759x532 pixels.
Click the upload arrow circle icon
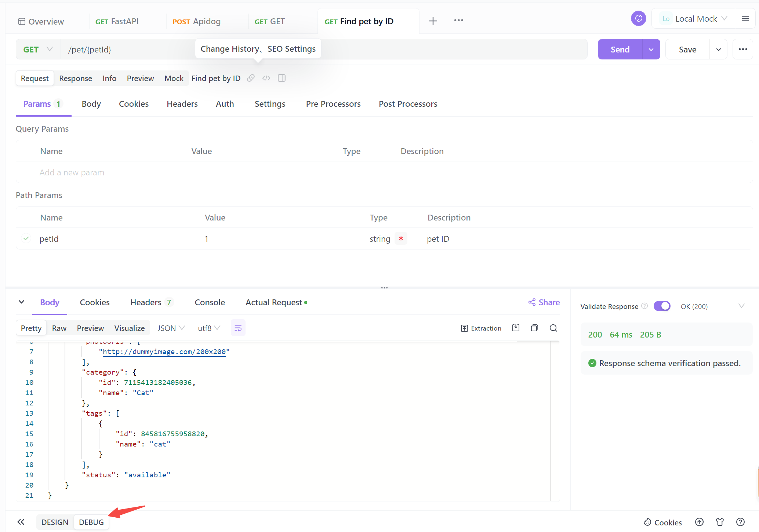point(699,522)
